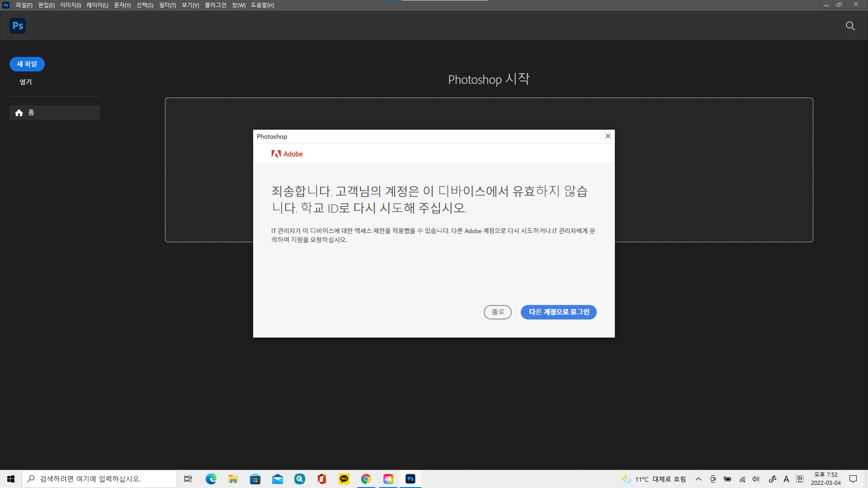868x488 pixels.
Task: Click the Windows taskbar search box
Action: tap(99, 479)
